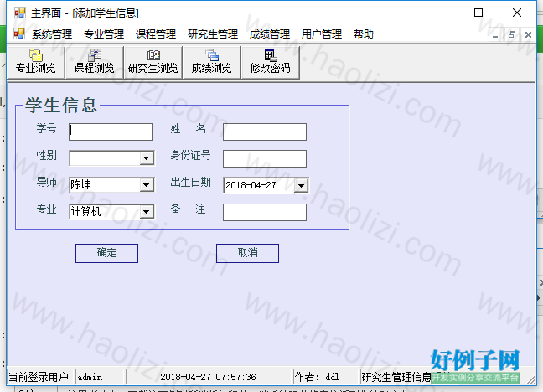This screenshot has height=392, width=543.
Task: Click the 取消 button
Action: (x=247, y=253)
